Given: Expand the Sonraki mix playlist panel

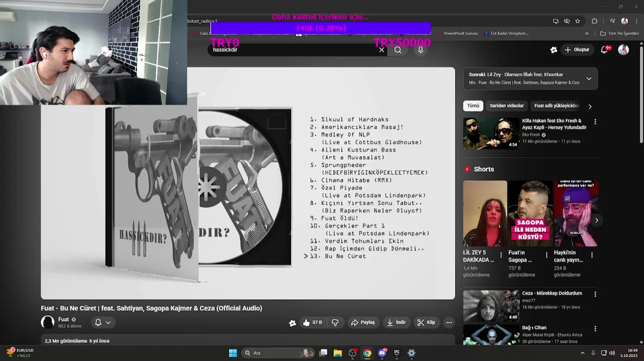Looking at the screenshot, I should click(x=589, y=79).
